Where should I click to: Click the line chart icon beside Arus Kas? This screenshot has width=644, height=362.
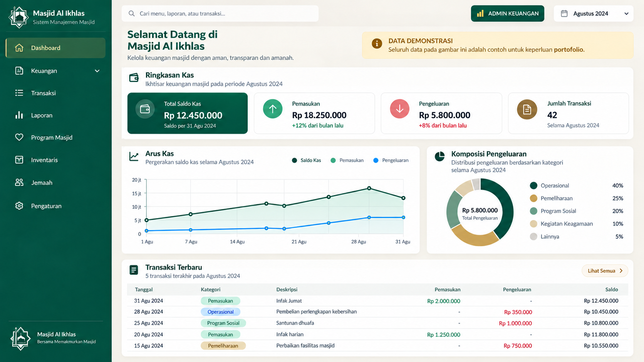click(134, 156)
